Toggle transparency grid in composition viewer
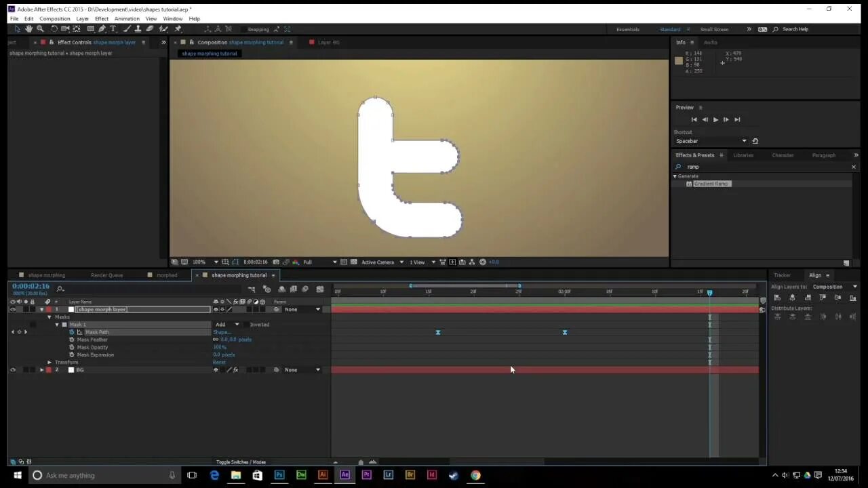868x488 pixels. coord(353,262)
